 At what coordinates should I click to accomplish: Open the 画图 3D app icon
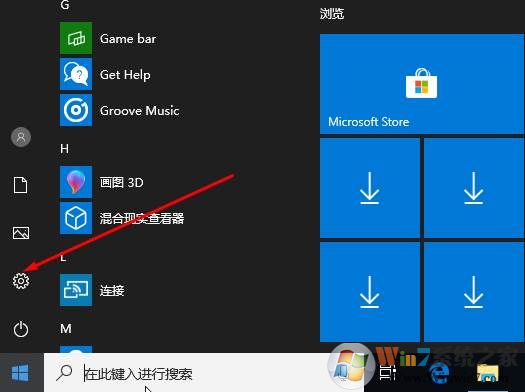pyautogui.click(x=76, y=182)
